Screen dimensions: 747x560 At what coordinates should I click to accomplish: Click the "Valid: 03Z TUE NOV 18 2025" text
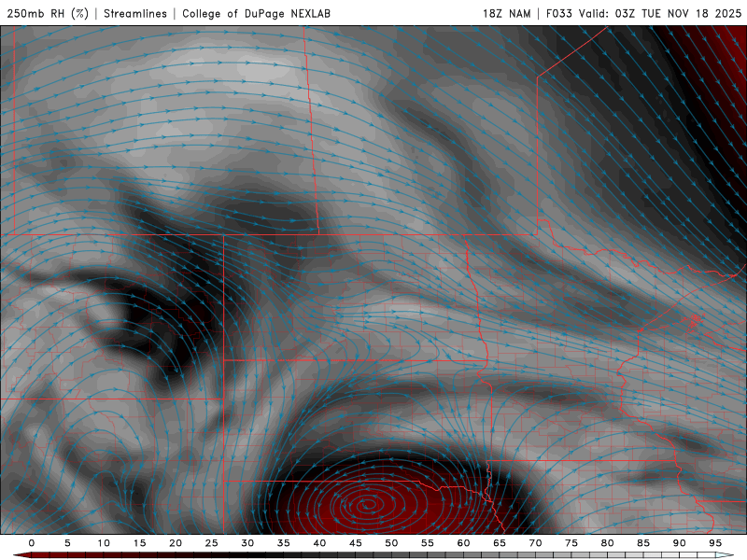[x=660, y=13]
